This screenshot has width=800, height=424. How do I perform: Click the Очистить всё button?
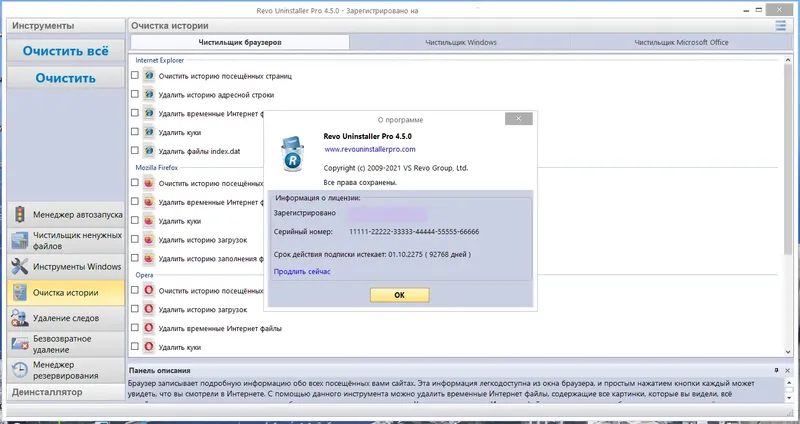click(66, 51)
